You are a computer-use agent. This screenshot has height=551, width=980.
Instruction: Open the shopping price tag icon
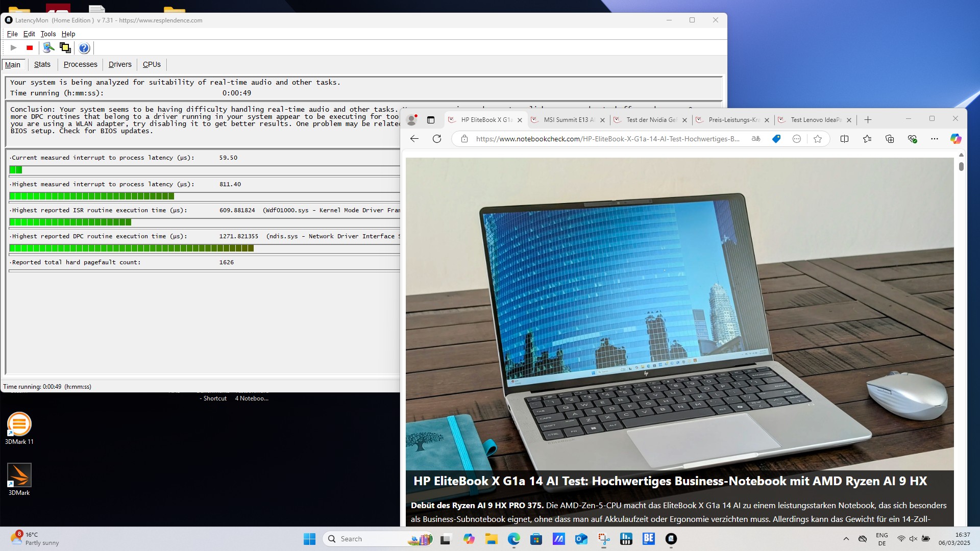coord(776,139)
